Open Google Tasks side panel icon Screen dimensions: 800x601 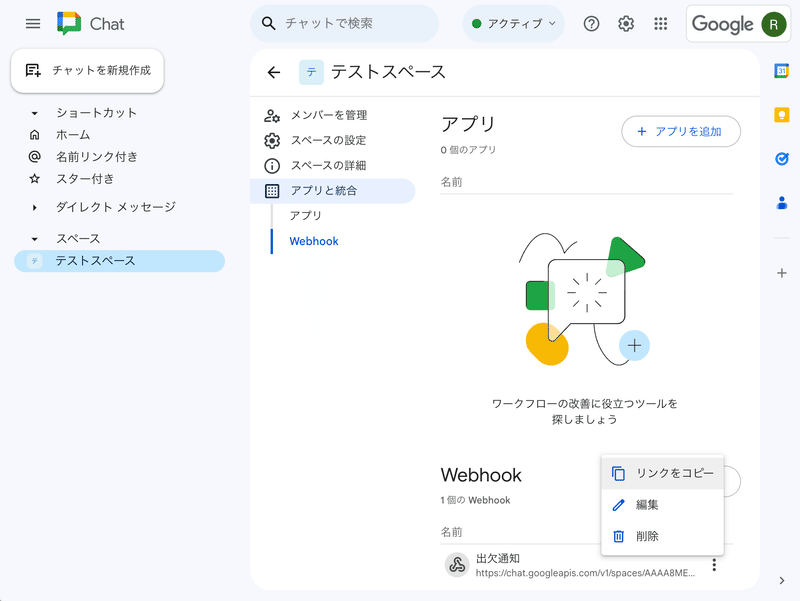[782, 159]
